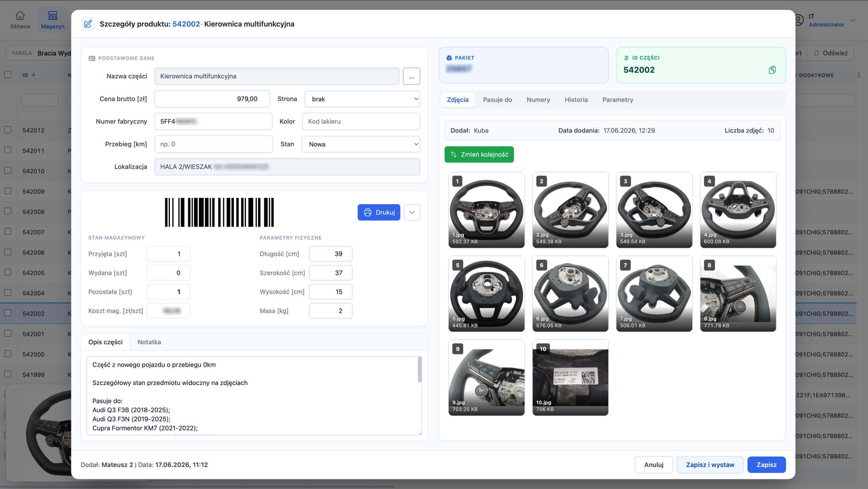The width and height of the screenshot is (868, 489).
Task: Select the Opis części tab
Action: (x=105, y=342)
